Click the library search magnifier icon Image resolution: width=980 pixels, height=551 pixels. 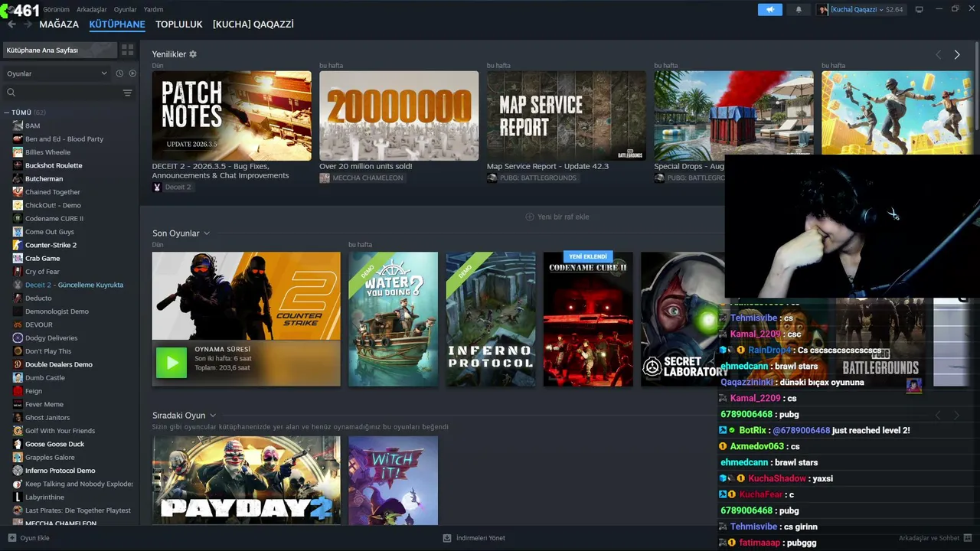pyautogui.click(x=11, y=93)
